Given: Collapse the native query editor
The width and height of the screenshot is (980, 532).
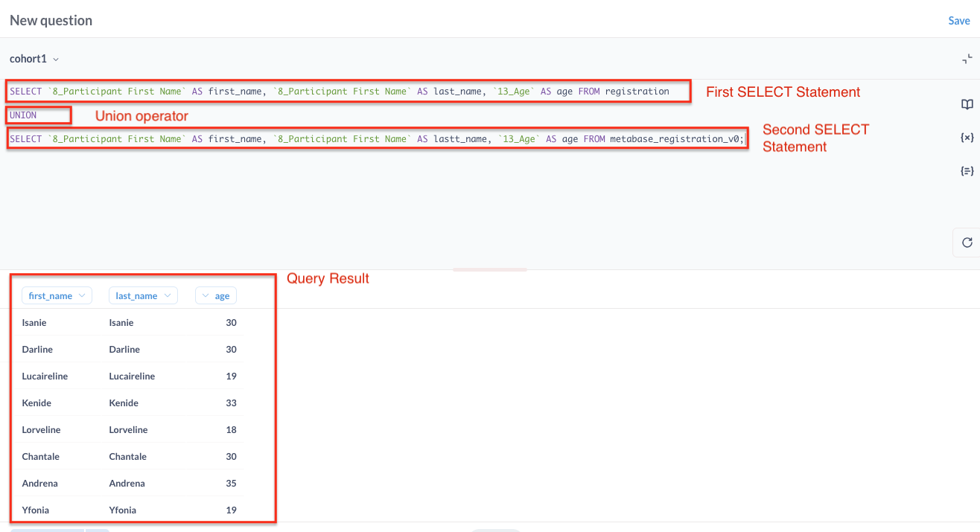Looking at the screenshot, I should (x=967, y=58).
